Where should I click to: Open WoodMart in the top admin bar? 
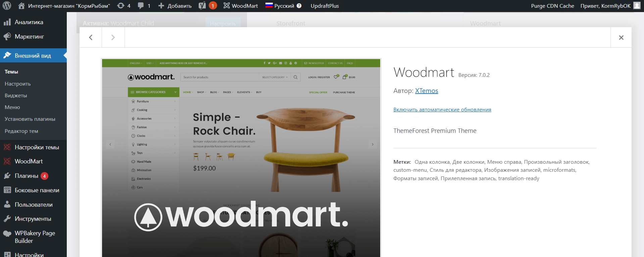click(x=241, y=6)
